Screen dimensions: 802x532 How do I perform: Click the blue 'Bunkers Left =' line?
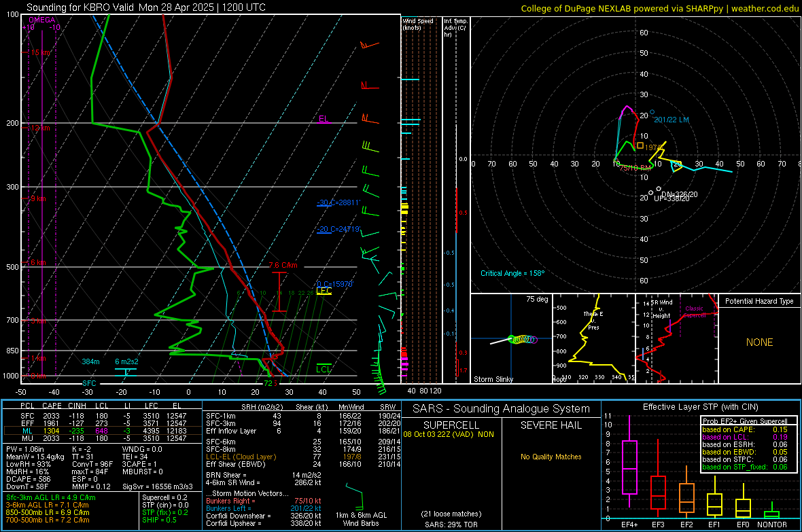click(x=264, y=508)
